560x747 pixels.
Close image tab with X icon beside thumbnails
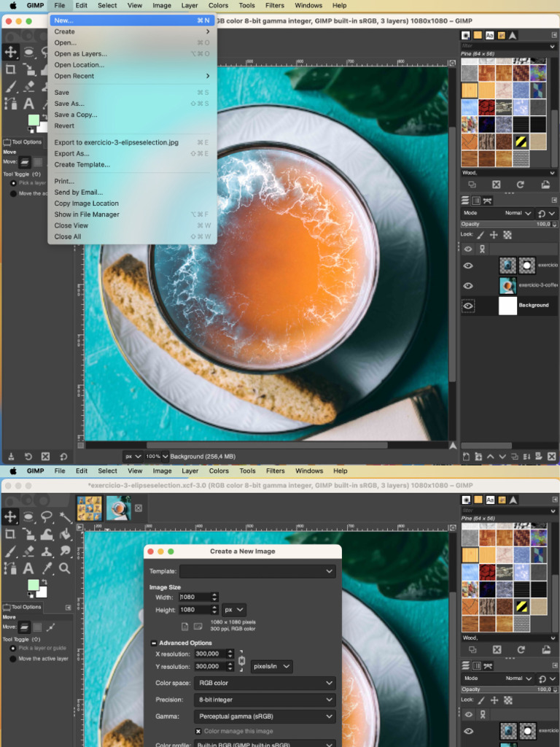pos(138,508)
